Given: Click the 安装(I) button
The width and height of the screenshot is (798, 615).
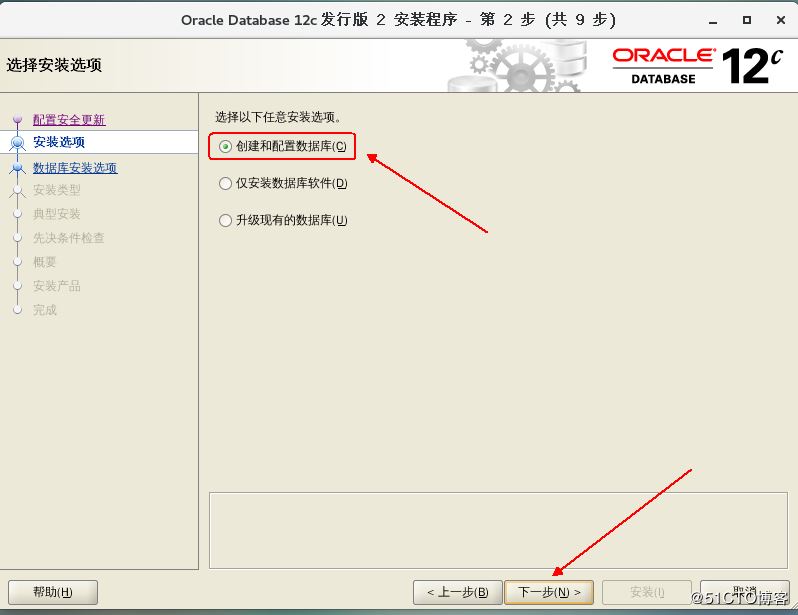Looking at the screenshot, I should 647,592.
